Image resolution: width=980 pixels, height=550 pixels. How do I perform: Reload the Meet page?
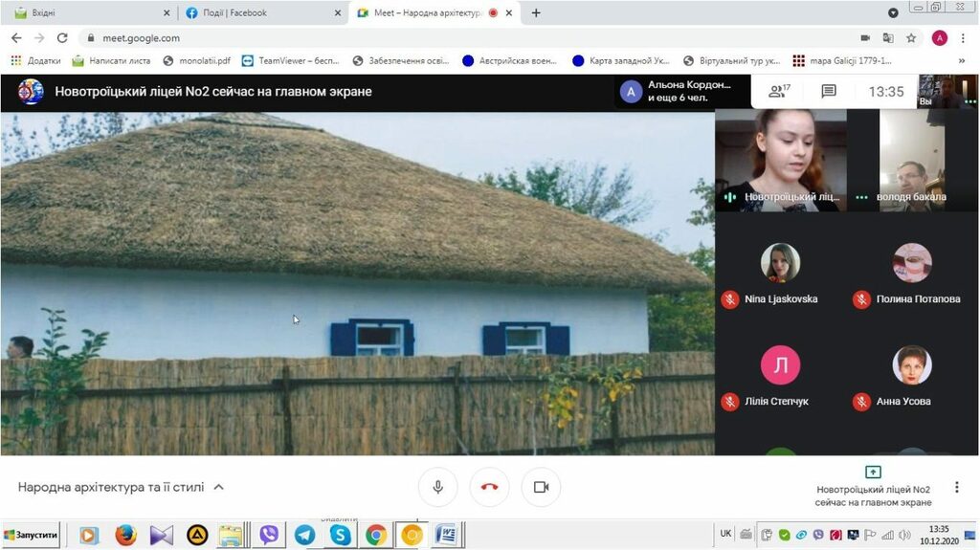[x=62, y=38]
